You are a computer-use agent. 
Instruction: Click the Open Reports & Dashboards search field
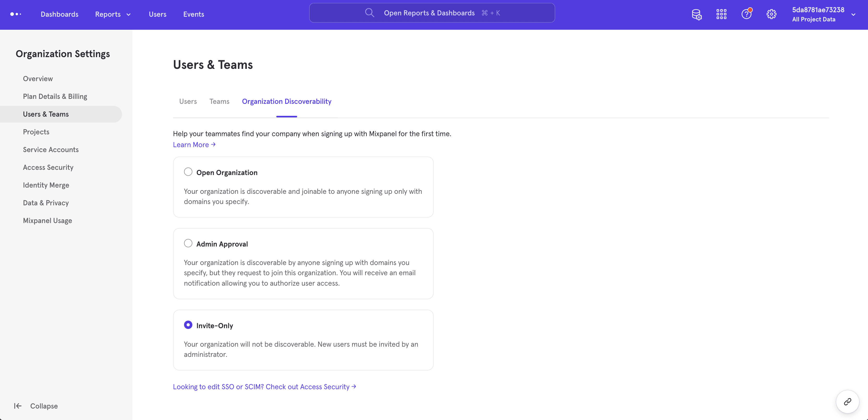click(x=432, y=13)
